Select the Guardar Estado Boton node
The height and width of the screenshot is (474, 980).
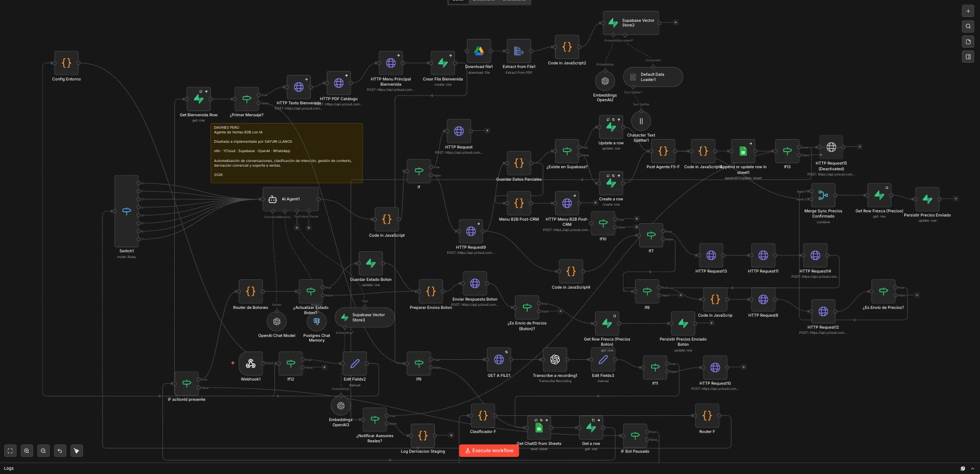click(371, 263)
